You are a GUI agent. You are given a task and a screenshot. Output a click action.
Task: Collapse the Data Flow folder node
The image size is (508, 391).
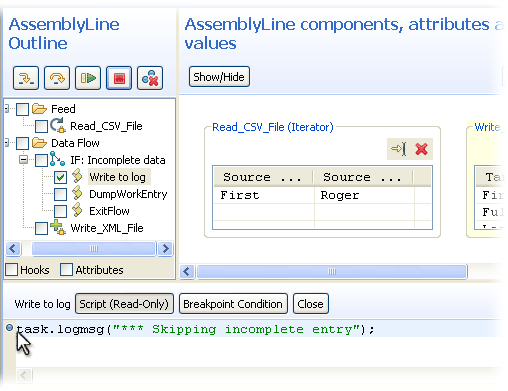pyautogui.click(x=7, y=143)
